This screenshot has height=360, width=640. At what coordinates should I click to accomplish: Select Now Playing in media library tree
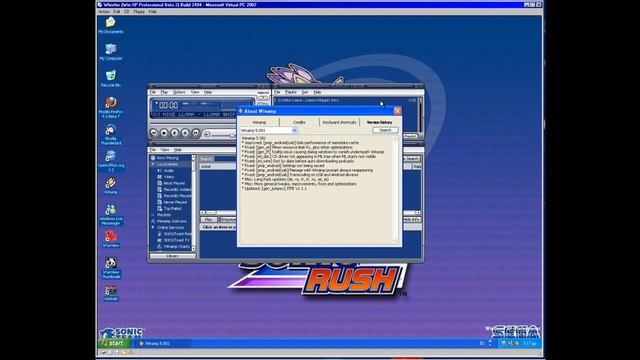(168, 158)
